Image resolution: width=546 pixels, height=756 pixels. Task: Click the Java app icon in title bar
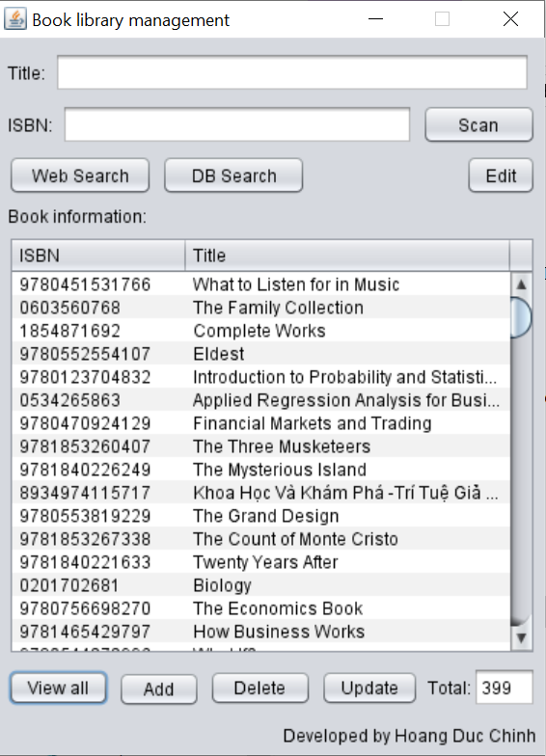pos(15,19)
